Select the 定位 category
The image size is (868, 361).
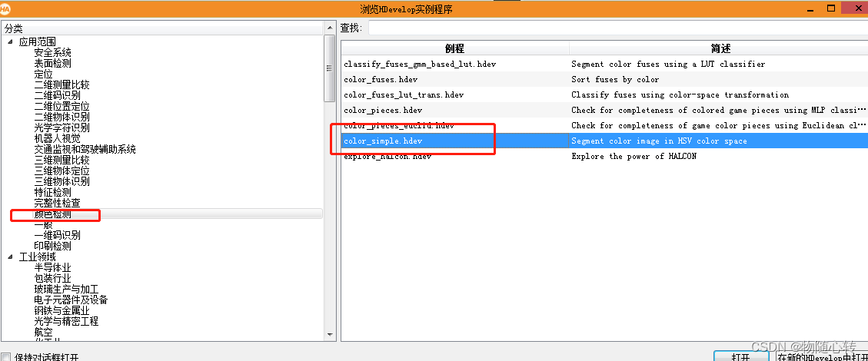point(43,74)
